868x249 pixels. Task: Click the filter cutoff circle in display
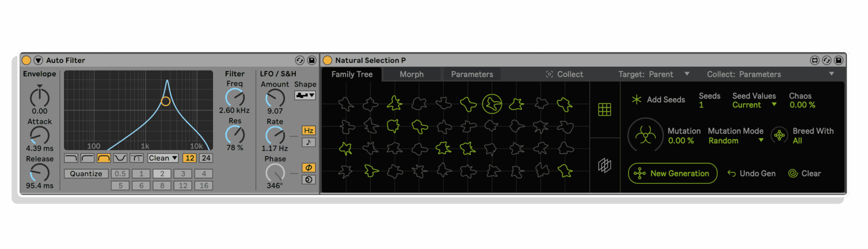(x=165, y=101)
